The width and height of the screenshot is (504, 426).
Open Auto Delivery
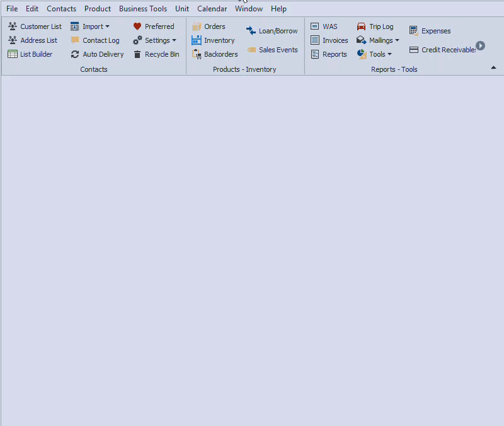[x=102, y=54]
